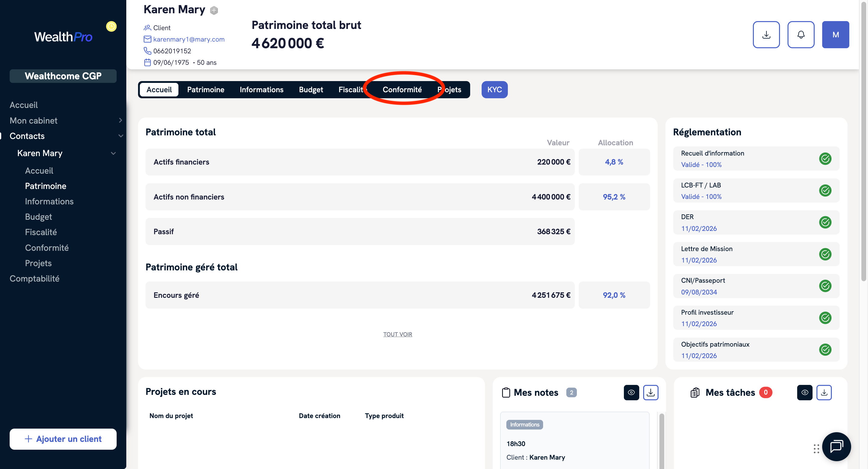Screen dimensions: 868x469
Task: Click the drag handle dots near chat
Action: (816, 449)
